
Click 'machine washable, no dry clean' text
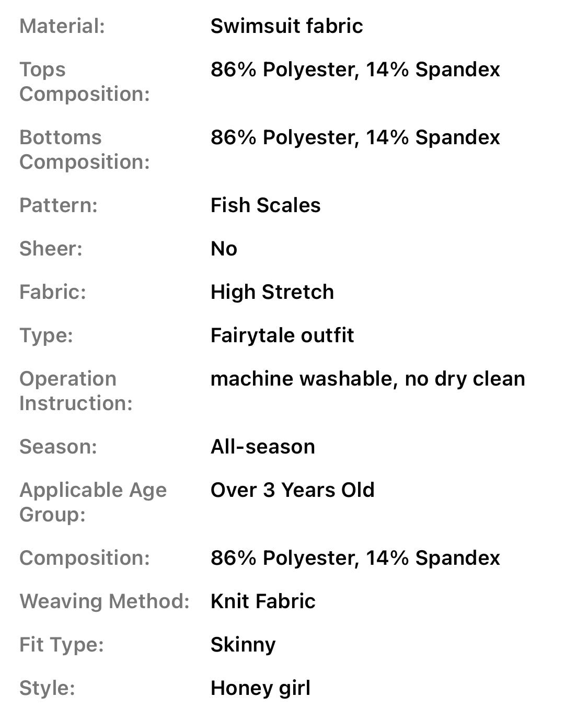pos(367,379)
